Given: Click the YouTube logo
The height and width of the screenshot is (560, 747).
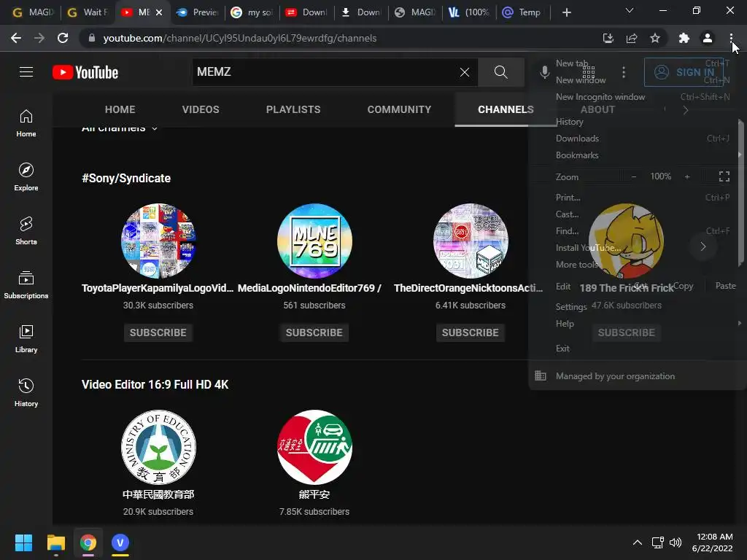Looking at the screenshot, I should 85,72.
